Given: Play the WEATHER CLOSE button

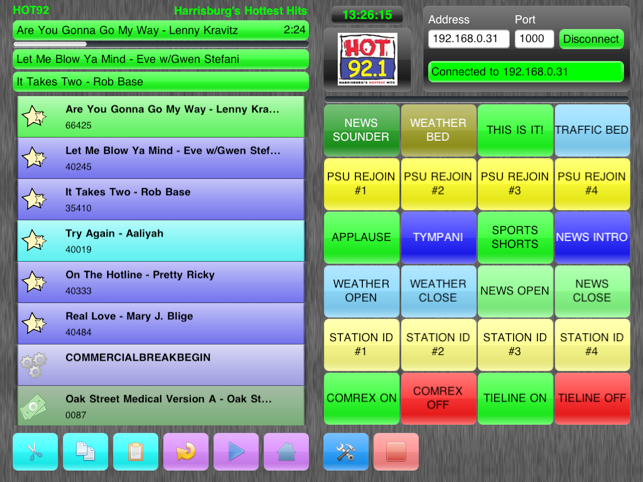Looking at the screenshot, I should [438, 291].
